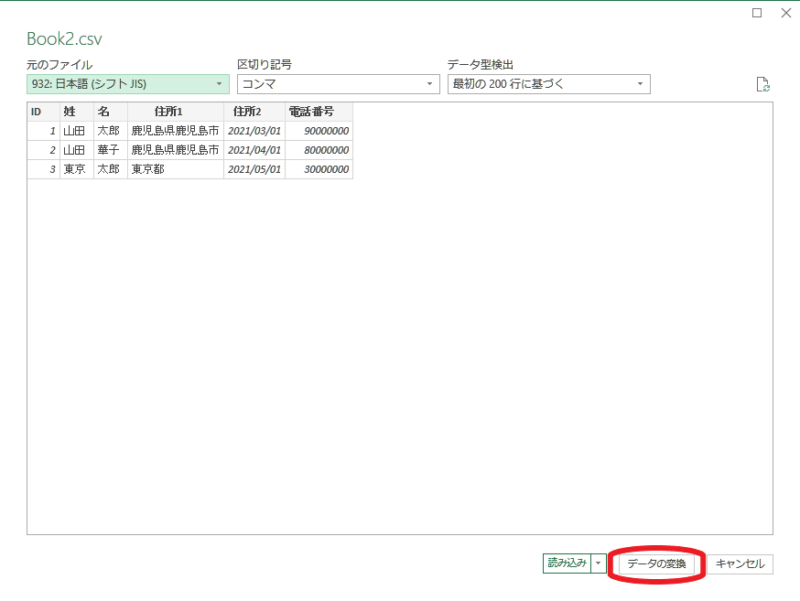The height and width of the screenshot is (601, 800).
Task: Open the データ型検出 dropdown
Action: coord(549,84)
